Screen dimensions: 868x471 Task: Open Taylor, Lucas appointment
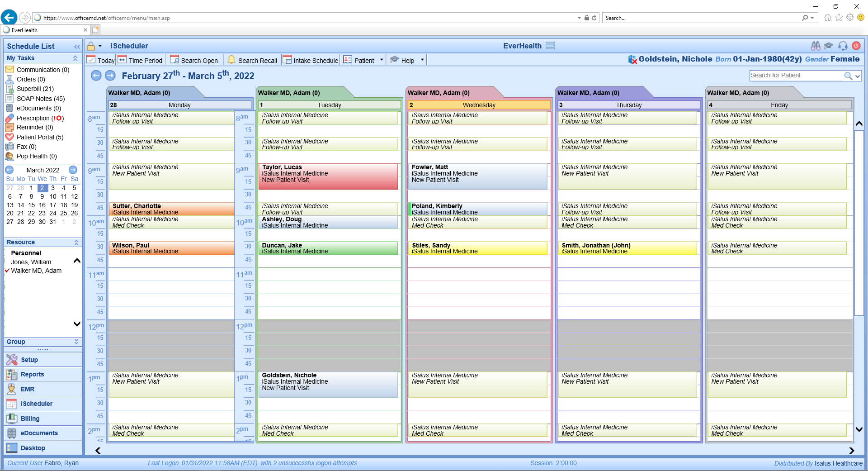[328, 176]
